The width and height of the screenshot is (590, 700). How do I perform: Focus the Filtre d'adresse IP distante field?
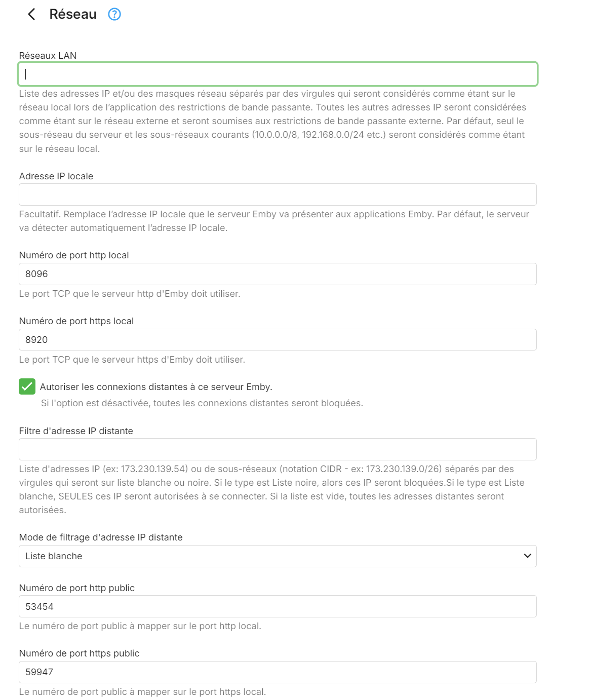[x=278, y=449]
